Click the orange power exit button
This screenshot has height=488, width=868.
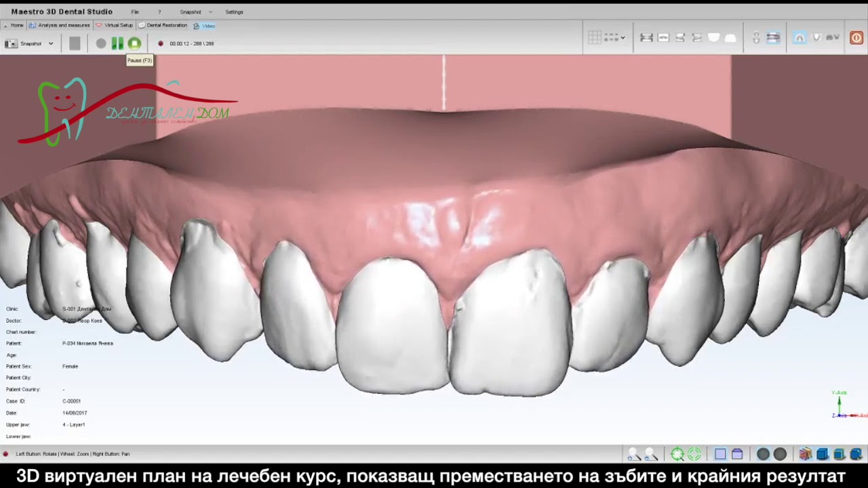(856, 38)
